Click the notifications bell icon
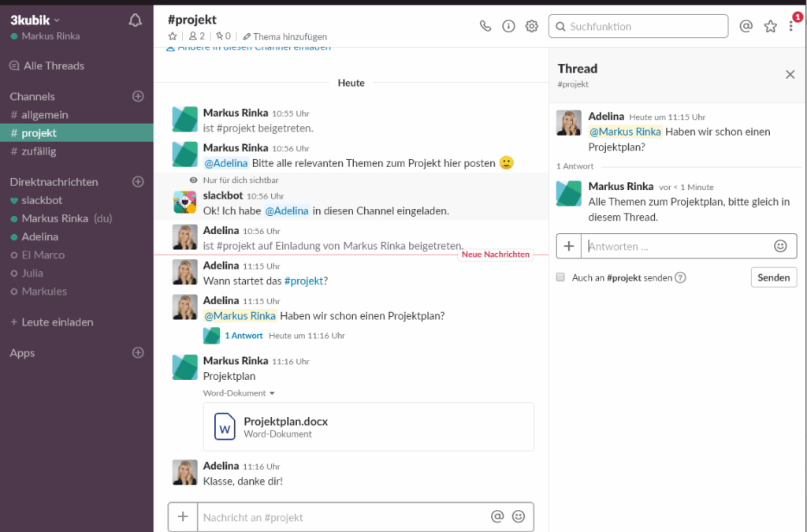This screenshot has width=807, height=532. point(135,20)
